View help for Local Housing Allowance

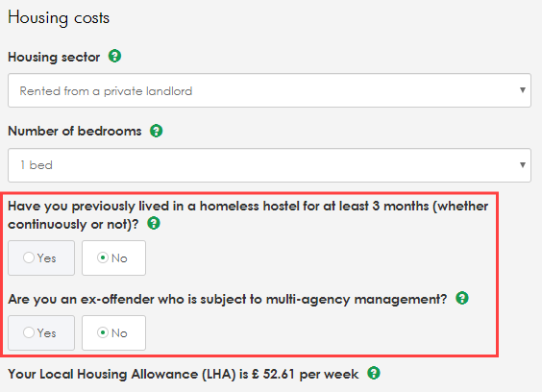click(x=374, y=373)
